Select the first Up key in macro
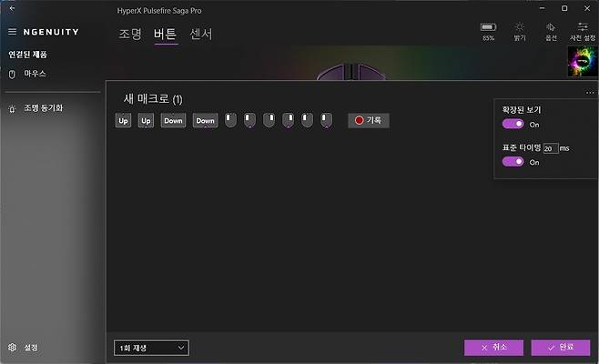 click(x=123, y=120)
